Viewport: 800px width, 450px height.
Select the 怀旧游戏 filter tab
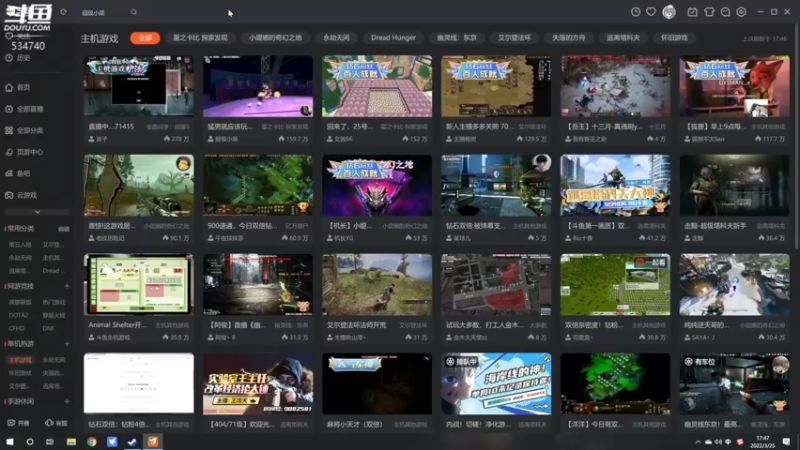click(674, 38)
